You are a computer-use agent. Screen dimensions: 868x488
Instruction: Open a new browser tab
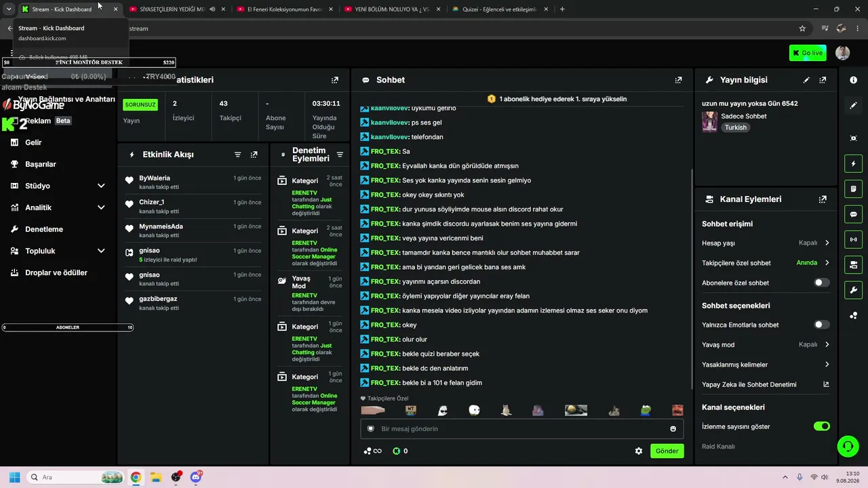point(562,9)
